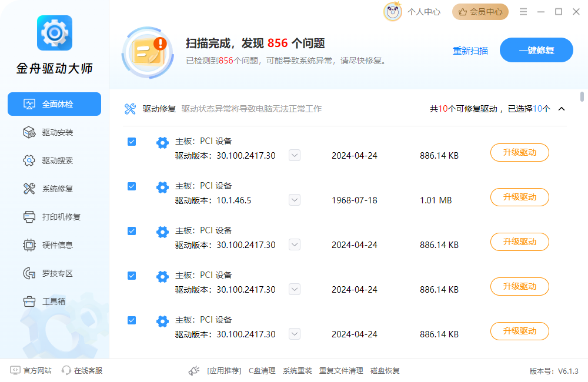Click the 驱动版本：10.1.46.5 text
Viewport: 588px width, 382px height.
pyautogui.click(x=213, y=200)
